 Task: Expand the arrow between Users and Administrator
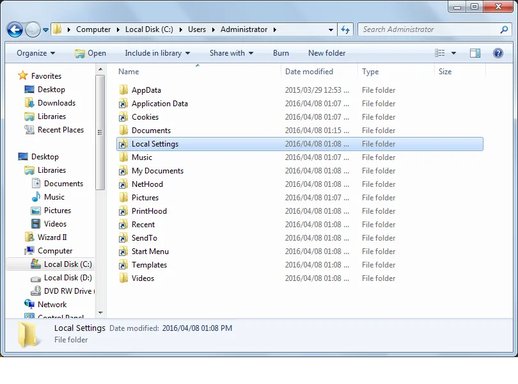point(213,30)
